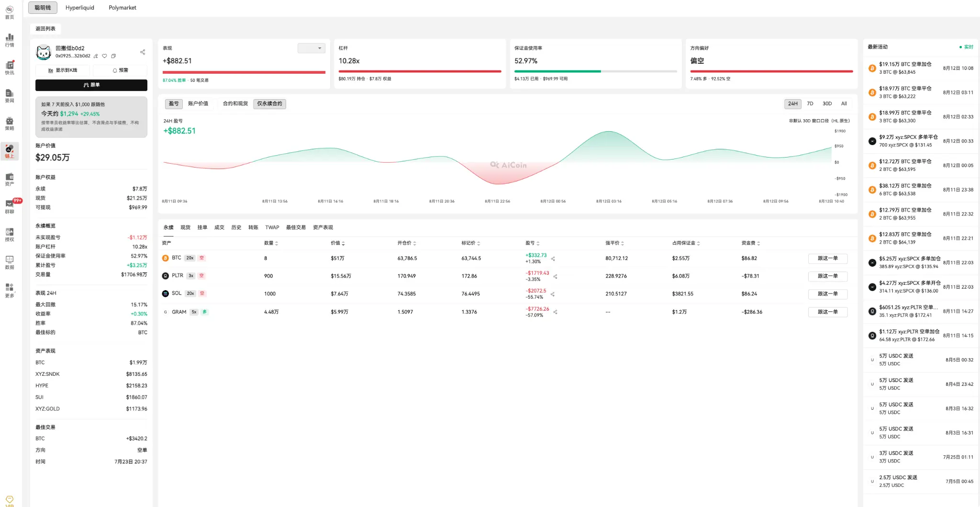Image resolution: width=980 pixels, height=507 pixels.
Task: Open the 最佳交易 best trades tab
Action: click(x=296, y=227)
